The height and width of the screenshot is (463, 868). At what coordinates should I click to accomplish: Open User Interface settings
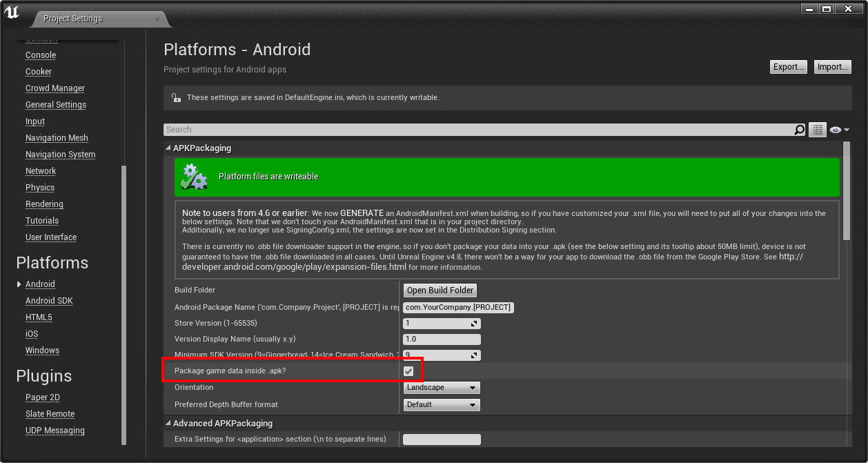(x=51, y=237)
